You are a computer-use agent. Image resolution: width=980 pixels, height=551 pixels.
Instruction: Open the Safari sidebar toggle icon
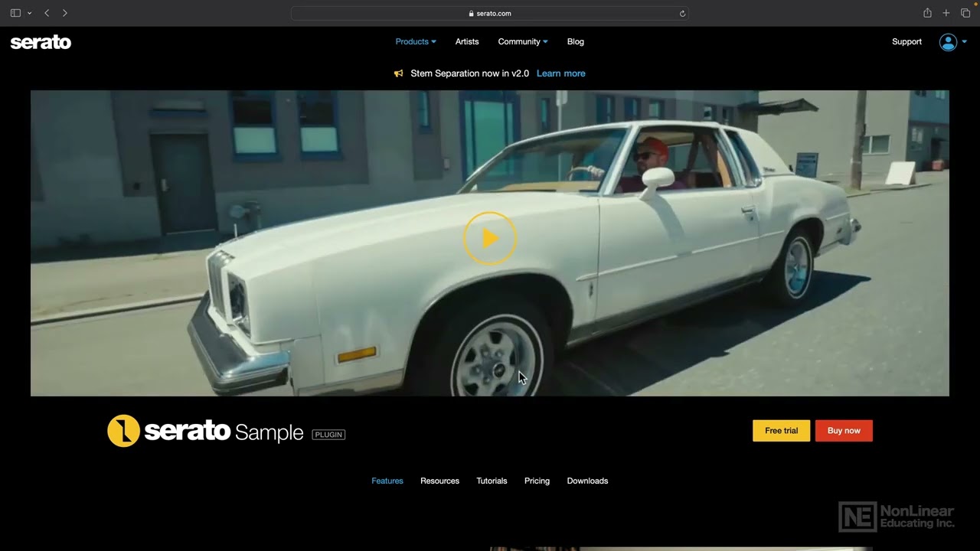coord(15,13)
